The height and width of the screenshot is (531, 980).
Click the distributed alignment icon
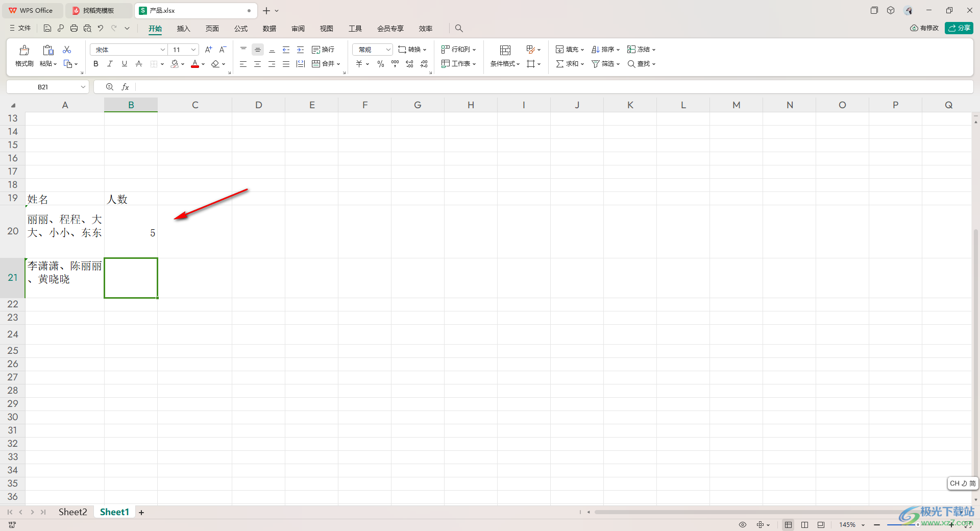pos(301,64)
